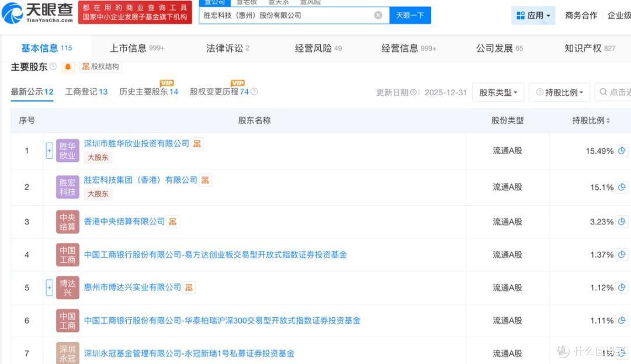Click the 中央结算 logo thumbnail
631x364 pixels.
[x=68, y=222]
